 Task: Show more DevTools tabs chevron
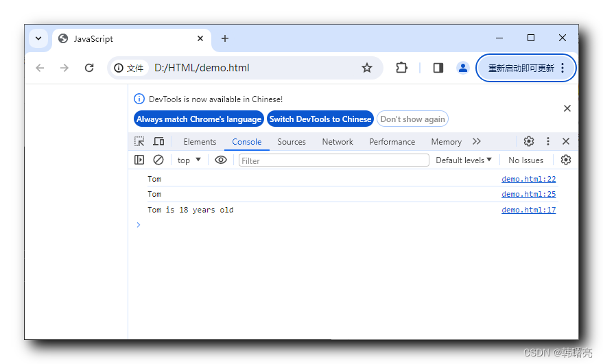point(477,141)
